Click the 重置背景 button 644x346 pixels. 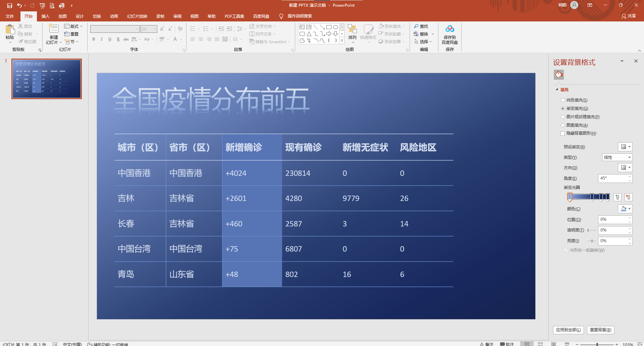(x=600, y=330)
